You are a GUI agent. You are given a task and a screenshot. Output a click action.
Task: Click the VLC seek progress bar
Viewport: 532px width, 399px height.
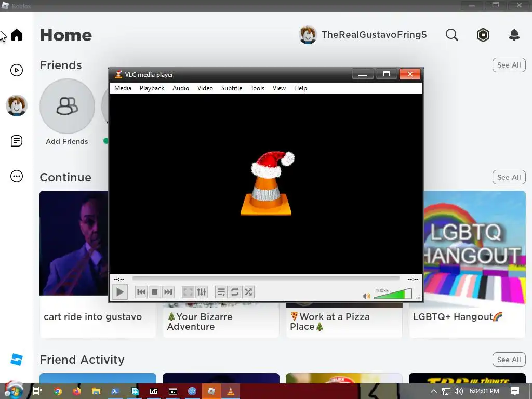(x=265, y=278)
